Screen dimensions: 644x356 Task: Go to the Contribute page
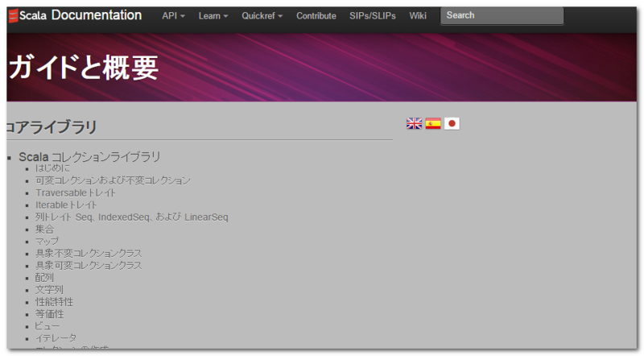(x=316, y=15)
